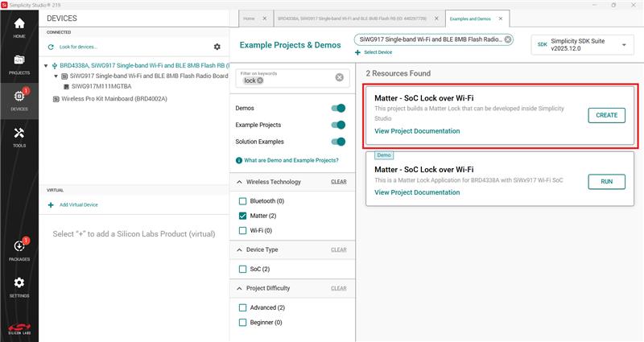Go to Projects in the sidebar
Viewport: 644px width, 342px height.
click(19, 64)
